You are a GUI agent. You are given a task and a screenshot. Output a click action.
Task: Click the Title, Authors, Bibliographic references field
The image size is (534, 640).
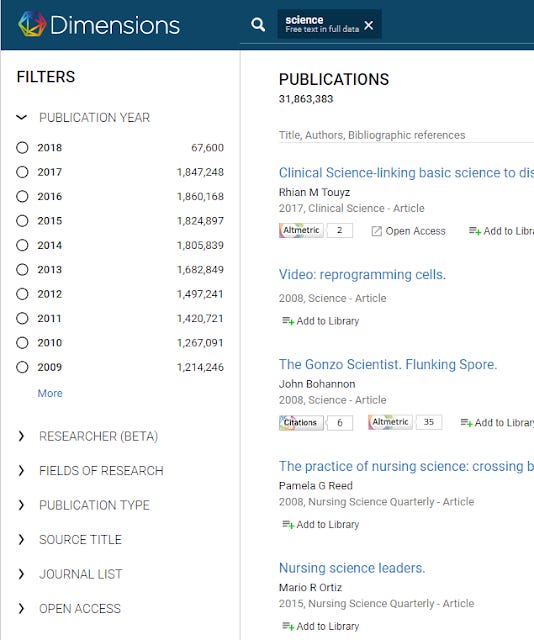406,135
